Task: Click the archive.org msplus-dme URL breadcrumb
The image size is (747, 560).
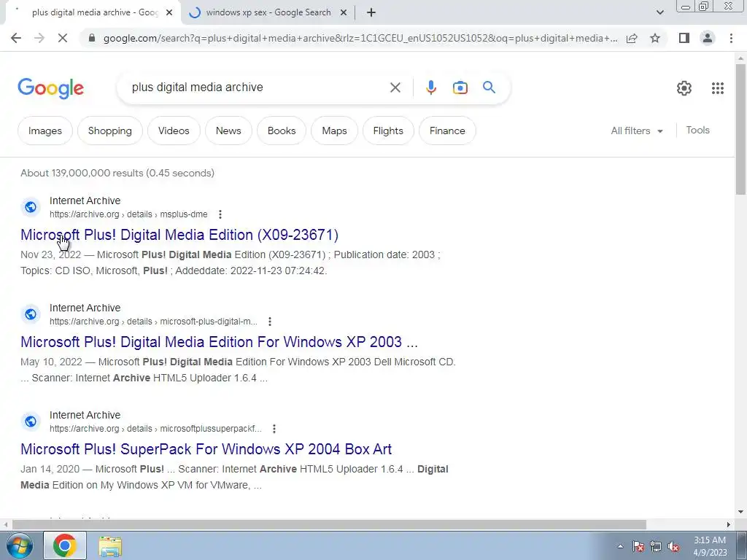Action: point(128,214)
